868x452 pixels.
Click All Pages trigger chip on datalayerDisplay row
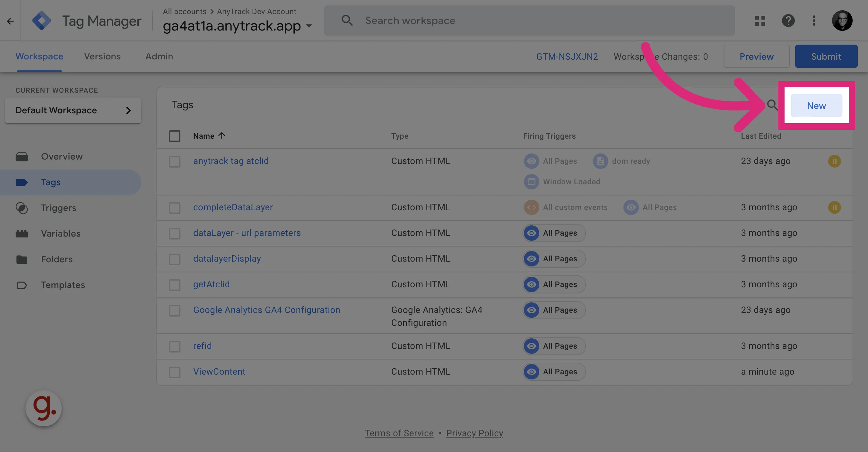click(x=554, y=258)
